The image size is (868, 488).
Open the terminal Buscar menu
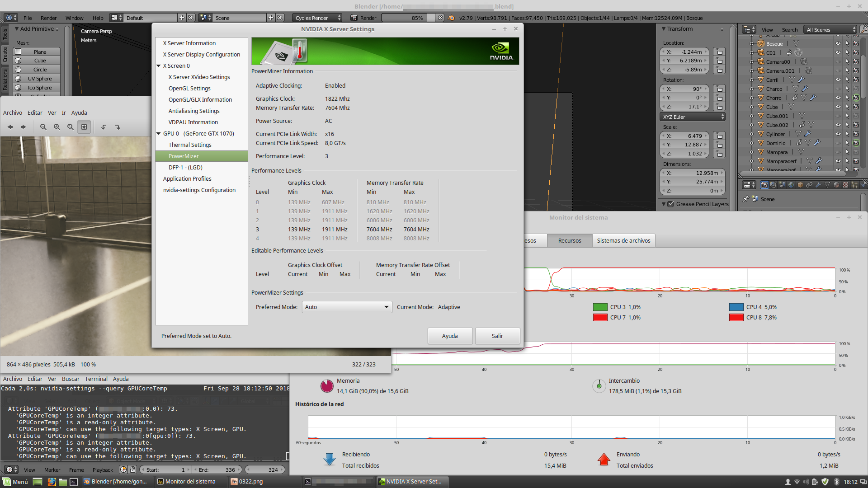tap(71, 379)
